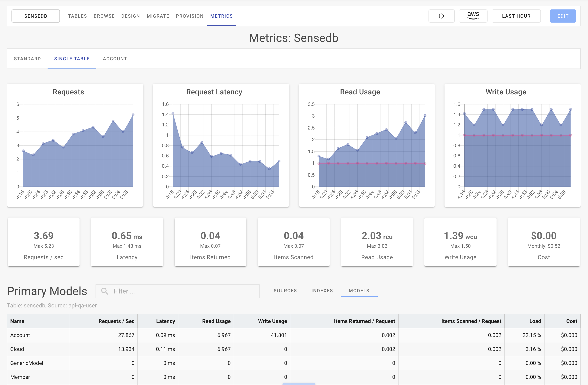Switch to the ACCOUNT metrics tab
This screenshot has height=385, width=588.
click(115, 58)
